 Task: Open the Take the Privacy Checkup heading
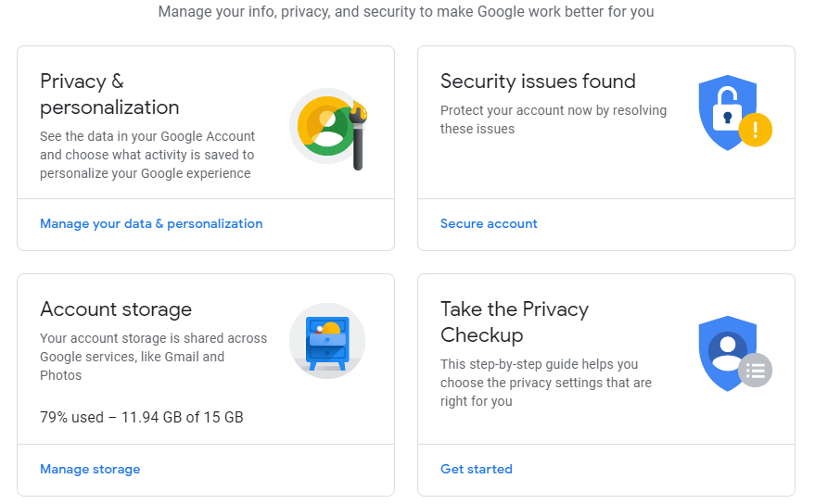(x=515, y=321)
